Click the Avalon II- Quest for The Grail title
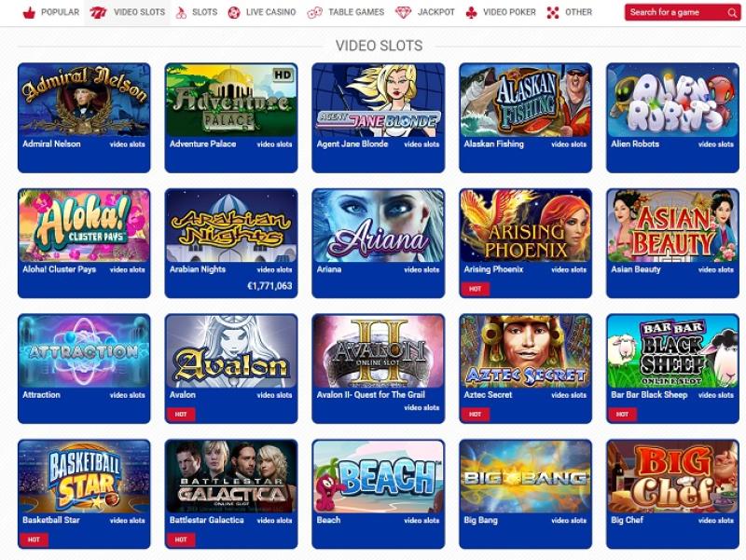This screenshot has width=746, height=560. 370,394
